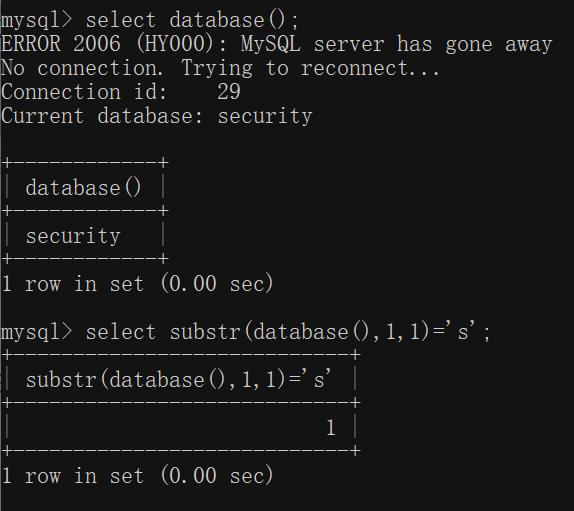Click the substr(database(),1,1)='s' command text

pyautogui.click(x=288, y=332)
